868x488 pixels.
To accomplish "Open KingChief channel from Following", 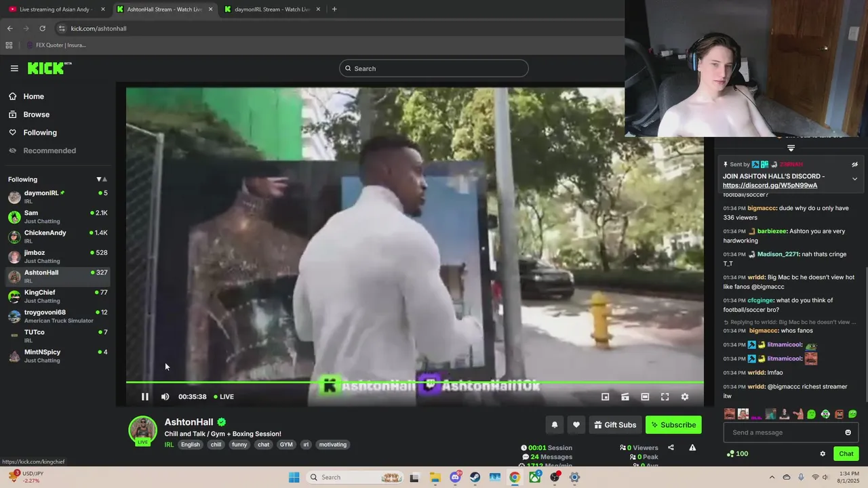I will point(58,296).
